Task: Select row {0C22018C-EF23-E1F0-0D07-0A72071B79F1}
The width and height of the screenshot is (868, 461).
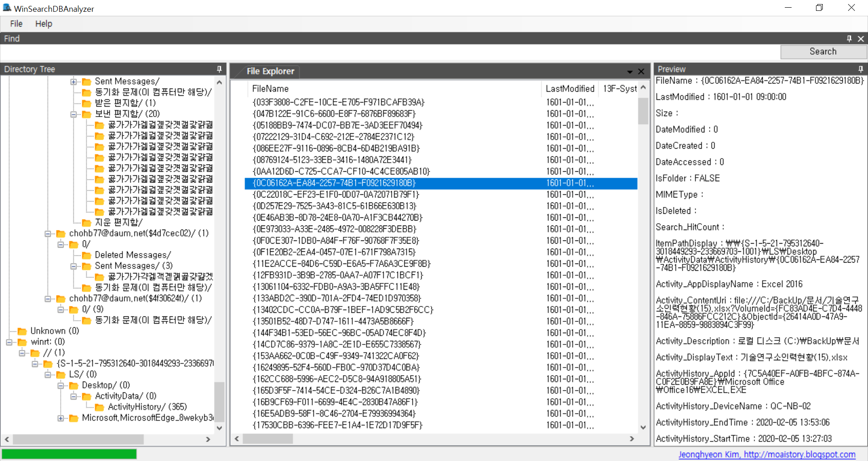Action: click(441, 195)
